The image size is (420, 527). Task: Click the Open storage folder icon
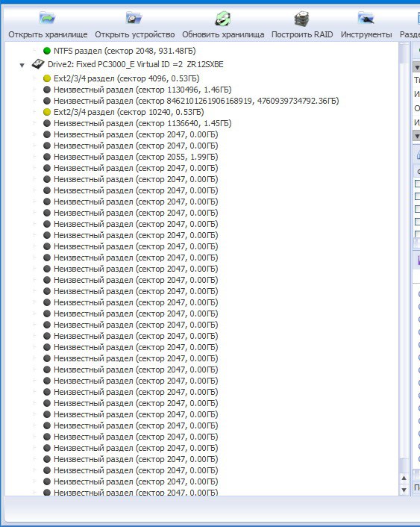point(48,18)
